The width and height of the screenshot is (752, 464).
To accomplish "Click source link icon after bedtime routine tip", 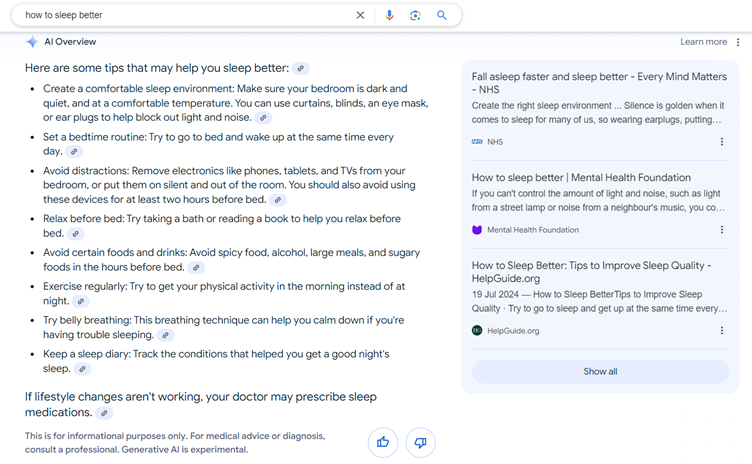I will (74, 152).
